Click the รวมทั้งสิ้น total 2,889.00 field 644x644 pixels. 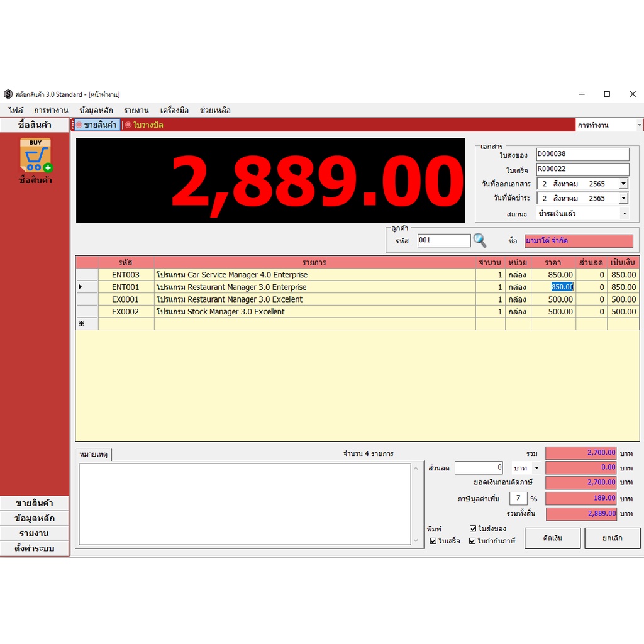pos(580,513)
